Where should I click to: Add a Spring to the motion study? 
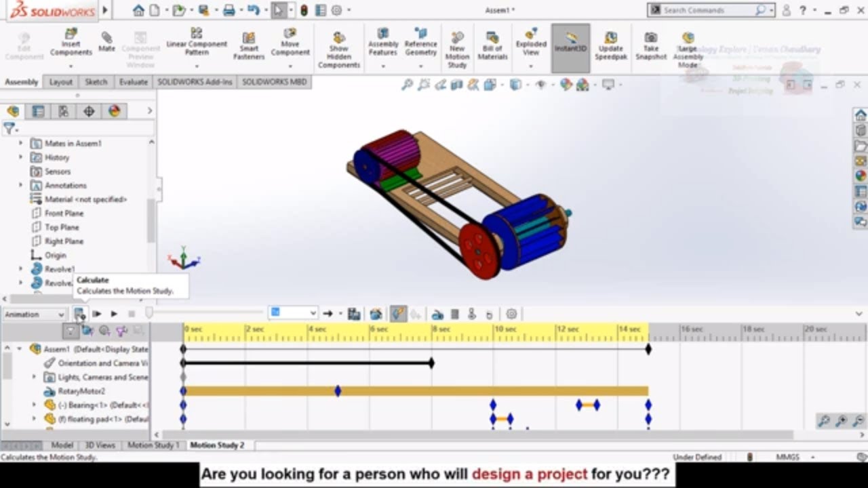tap(455, 314)
